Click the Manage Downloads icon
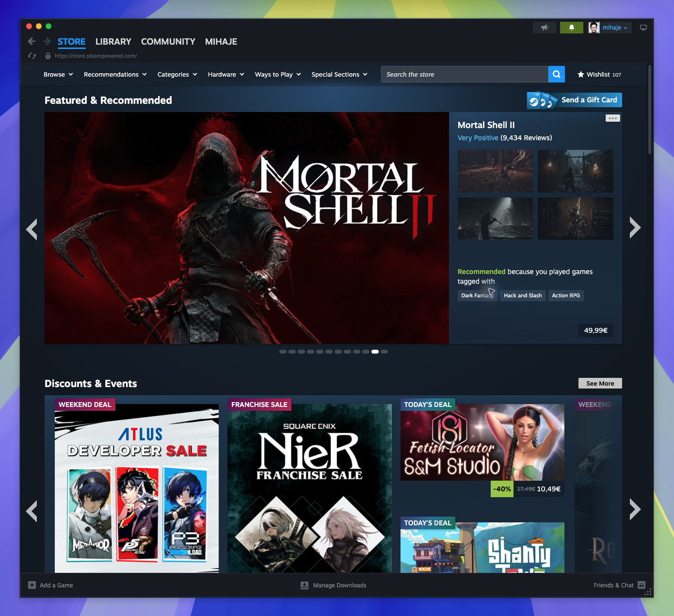The image size is (674, 616). pyautogui.click(x=305, y=585)
